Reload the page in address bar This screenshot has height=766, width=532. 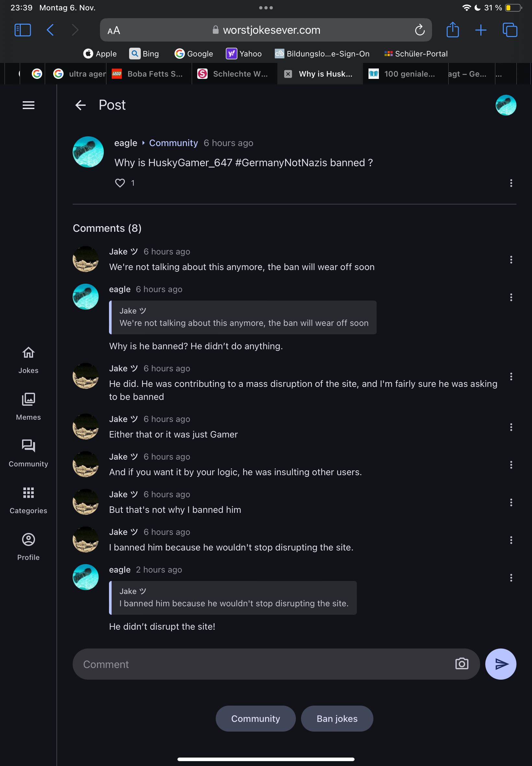[x=420, y=30]
